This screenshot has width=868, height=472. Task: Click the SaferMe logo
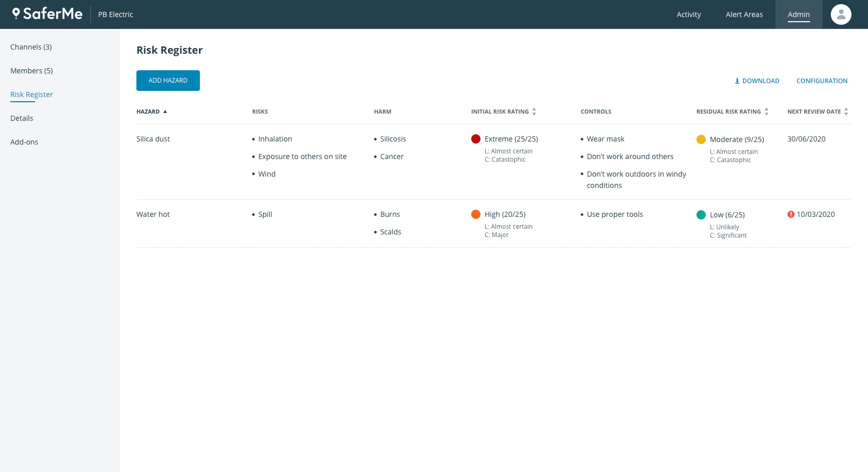click(48, 14)
